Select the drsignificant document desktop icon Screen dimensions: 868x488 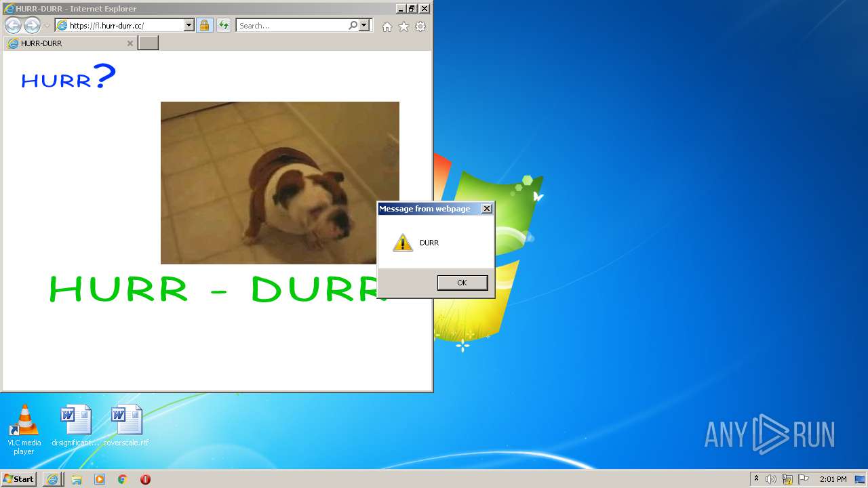[x=75, y=426]
